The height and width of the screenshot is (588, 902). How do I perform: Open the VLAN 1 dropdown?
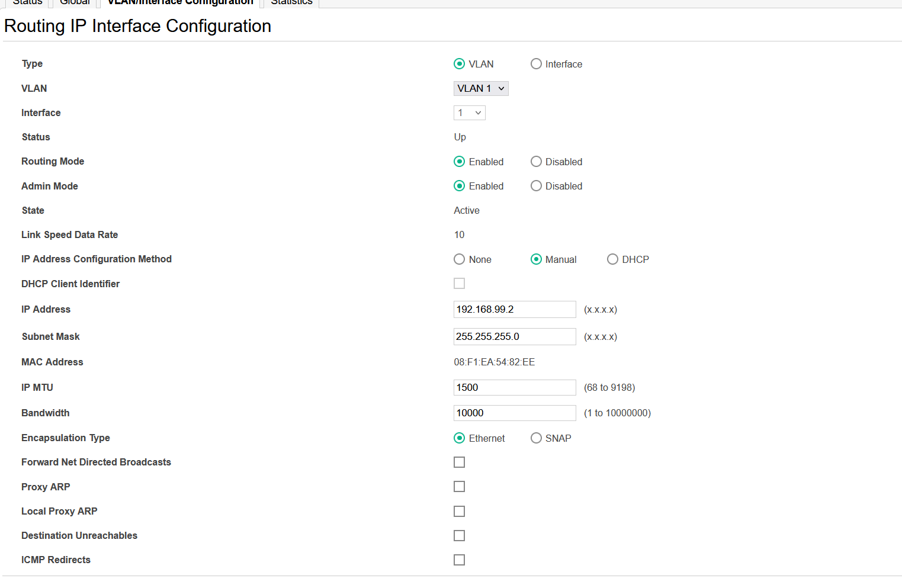click(x=481, y=88)
